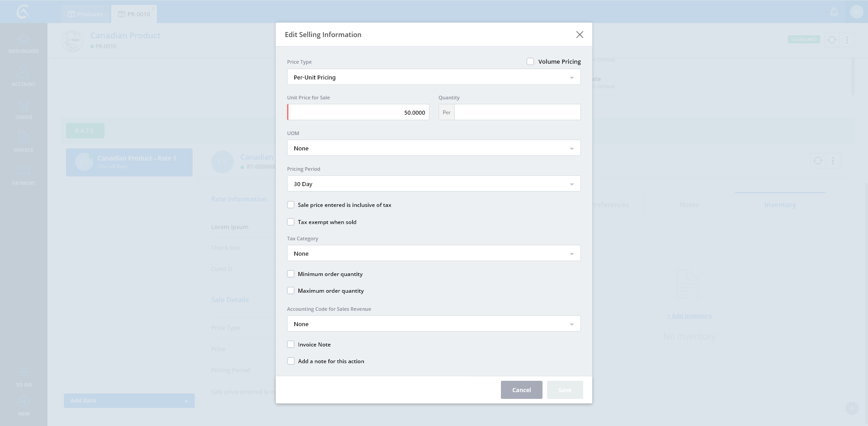
Task: Close the Edit Selling Information dialog
Action: pos(580,35)
